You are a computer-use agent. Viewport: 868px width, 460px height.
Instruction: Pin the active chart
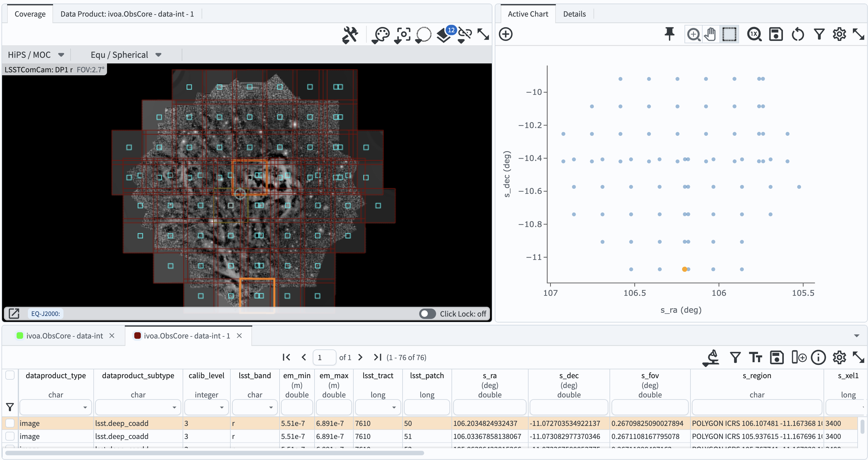coord(670,34)
